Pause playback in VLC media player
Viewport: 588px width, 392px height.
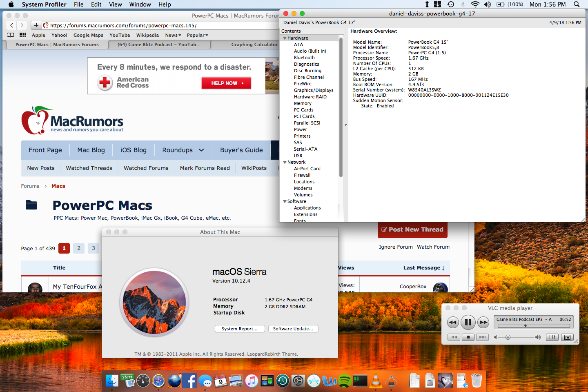(468, 322)
